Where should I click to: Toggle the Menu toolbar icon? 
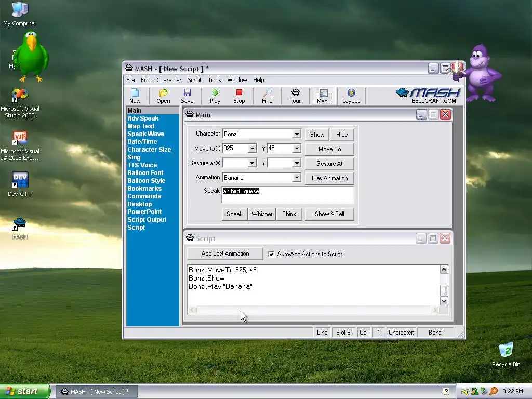(x=324, y=96)
